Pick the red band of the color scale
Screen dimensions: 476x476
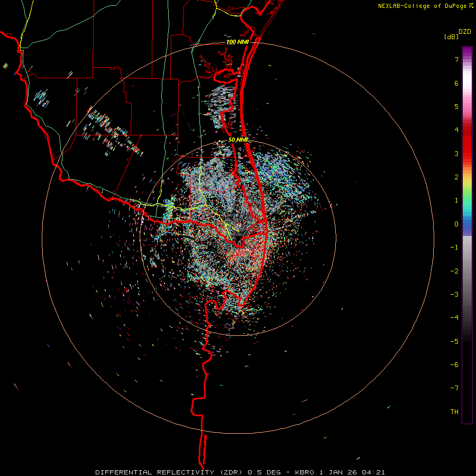[467, 143]
